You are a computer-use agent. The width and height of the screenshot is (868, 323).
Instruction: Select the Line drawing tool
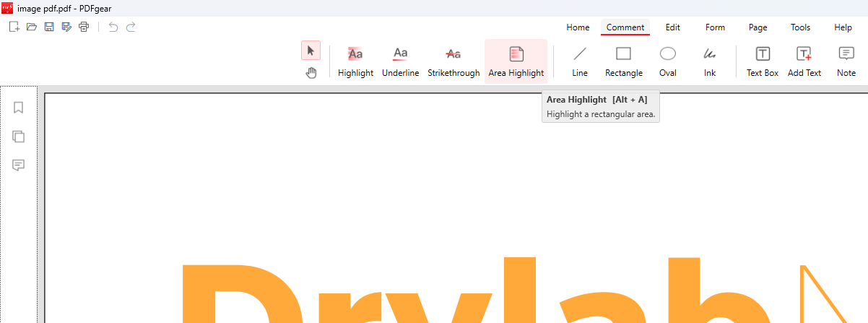(580, 62)
